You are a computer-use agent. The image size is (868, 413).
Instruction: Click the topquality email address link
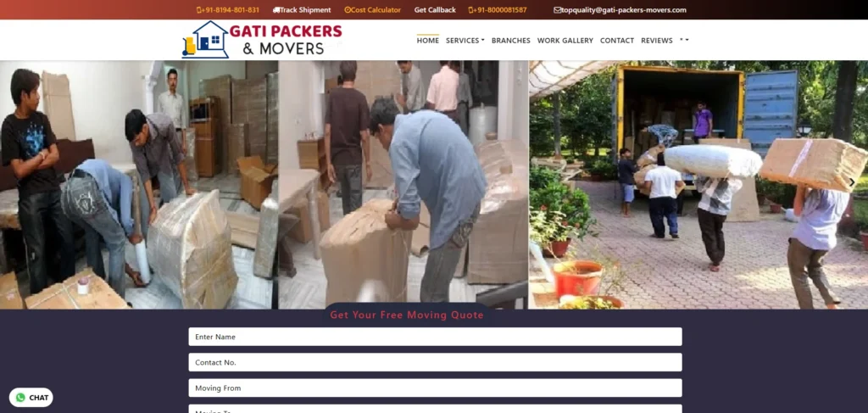click(x=623, y=10)
